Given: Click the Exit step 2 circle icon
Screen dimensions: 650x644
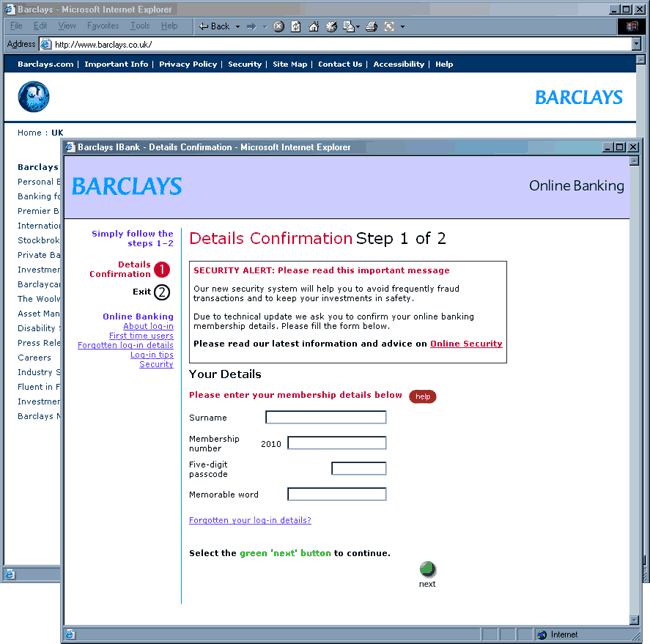Looking at the screenshot, I should pos(162,292).
